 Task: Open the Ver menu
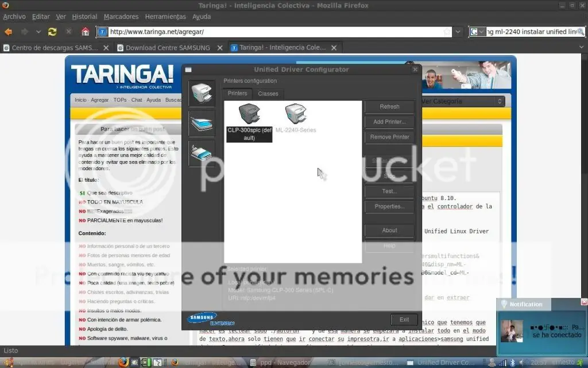[61, 17]
